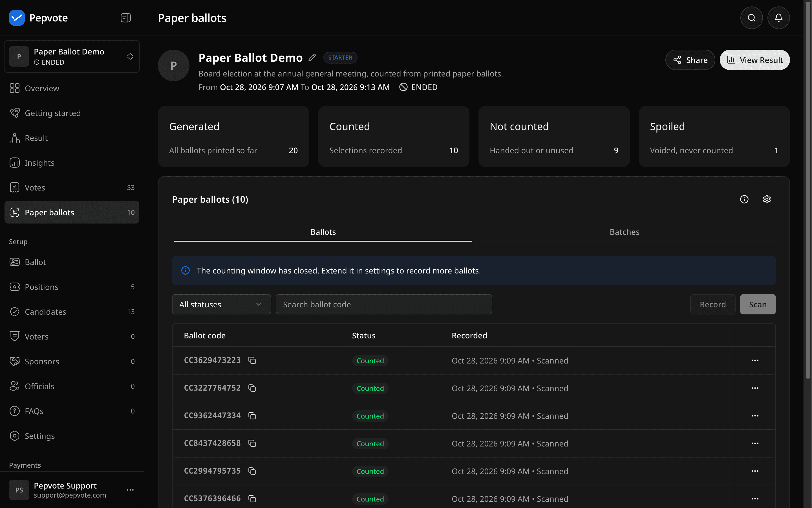The image size is (812, 508).
Task: Open Sponsors setup page
Action: click(72, 362)
